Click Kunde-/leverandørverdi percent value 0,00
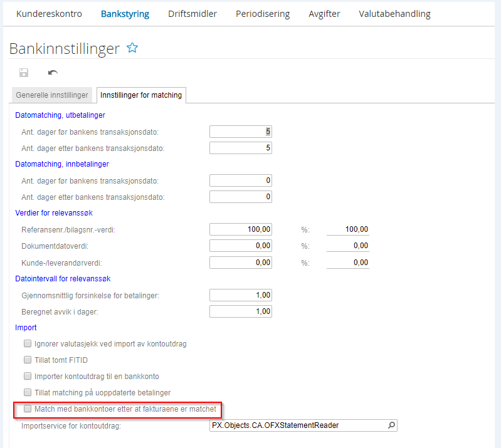Screen dimensions: 501x448 pyautogui.click(x=347, y=263)
